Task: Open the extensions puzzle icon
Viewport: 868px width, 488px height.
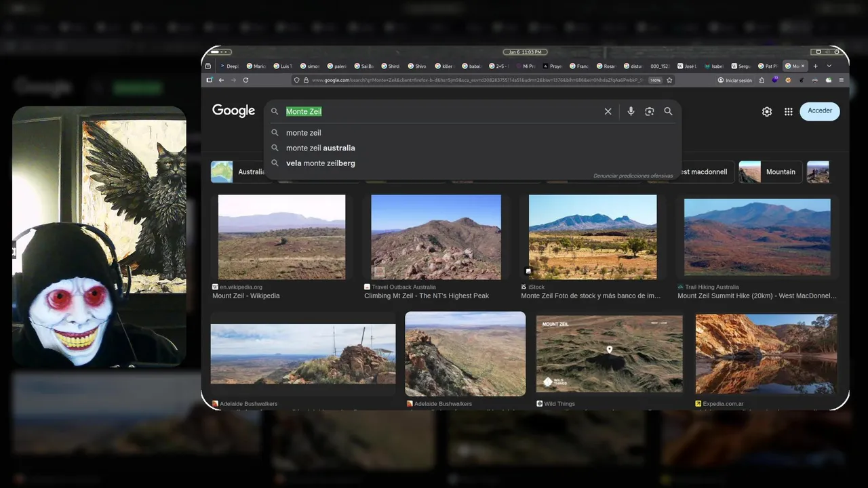Action: click(x=762, y=80)
